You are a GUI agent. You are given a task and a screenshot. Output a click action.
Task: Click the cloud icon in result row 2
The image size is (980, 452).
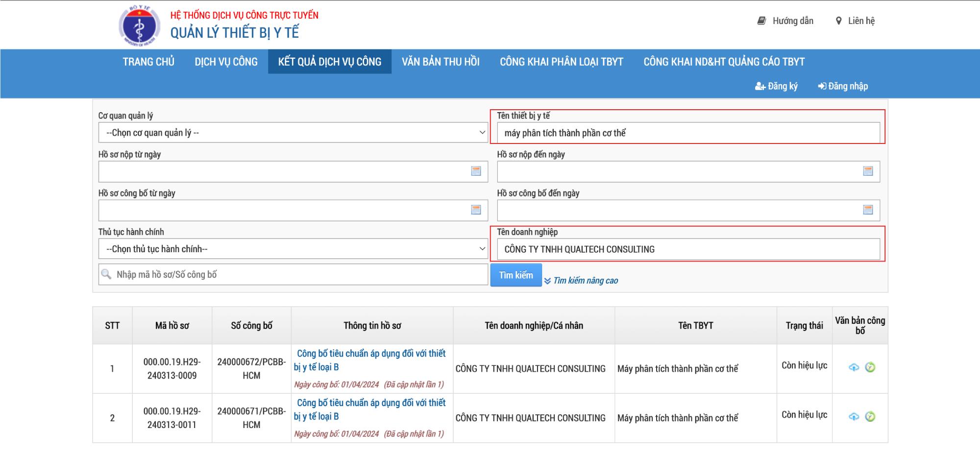click(854, 417)
